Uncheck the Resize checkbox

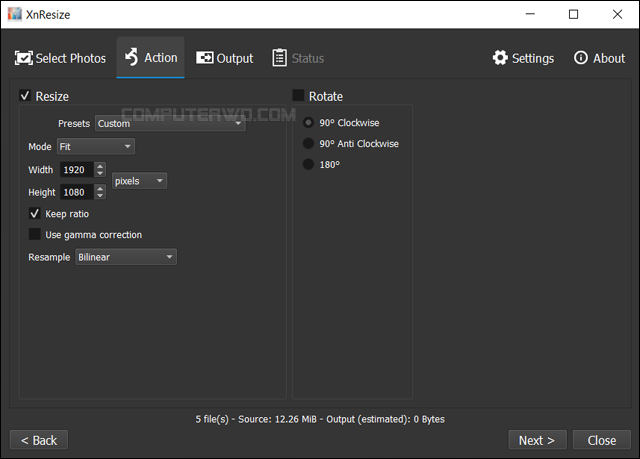coord(25,96)
